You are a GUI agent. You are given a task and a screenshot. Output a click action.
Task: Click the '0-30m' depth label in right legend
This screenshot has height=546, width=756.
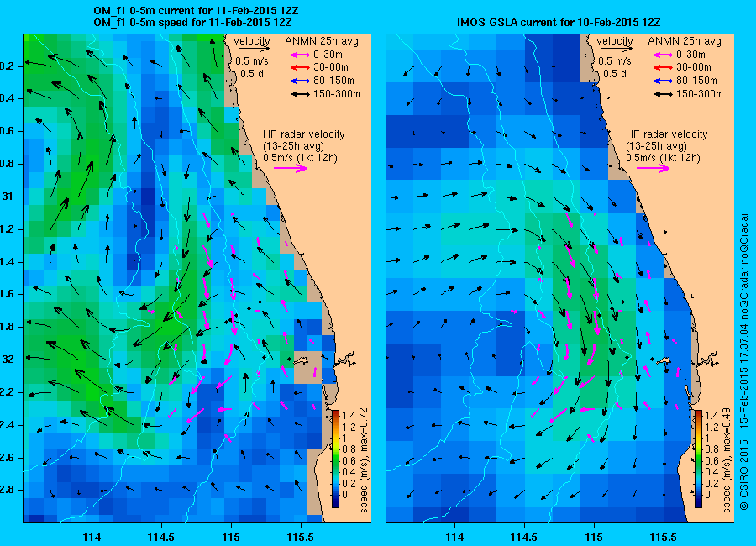click(691, 55)
